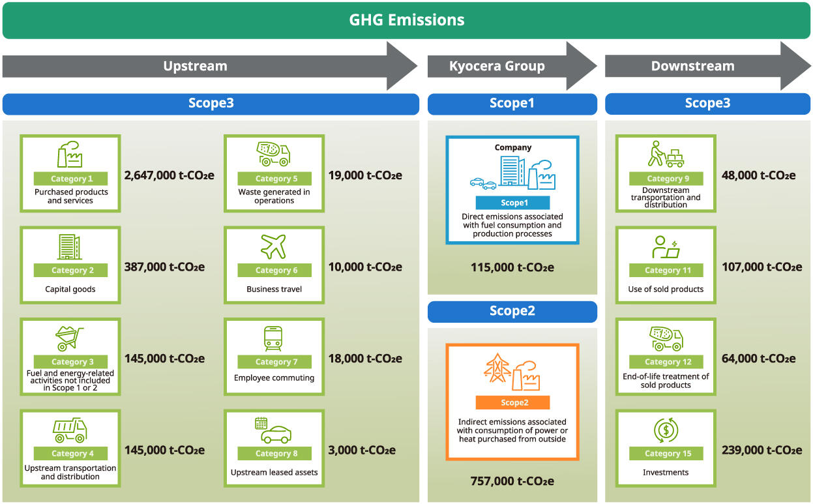
Task: Expand the Downstream arrow header
Action: tap(692, 66)
